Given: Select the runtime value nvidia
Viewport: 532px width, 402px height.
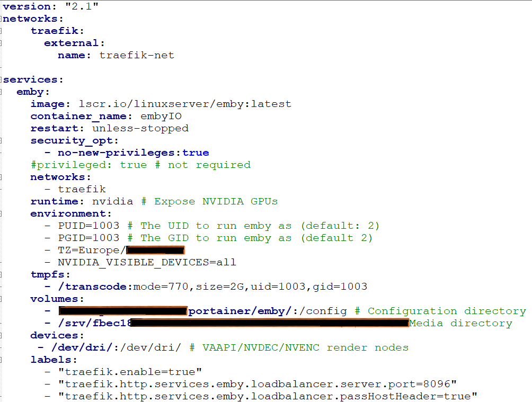Looking at the screenshot, I should coord(112,201).
